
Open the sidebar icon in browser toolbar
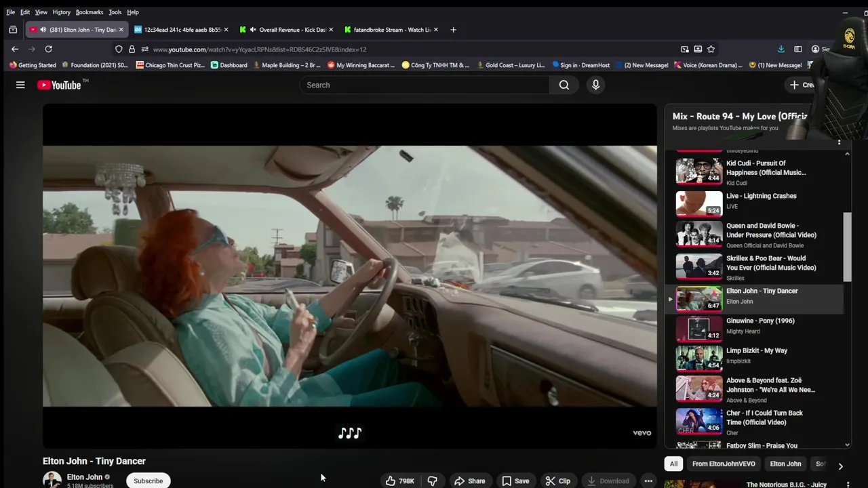(x=798, y=49)
